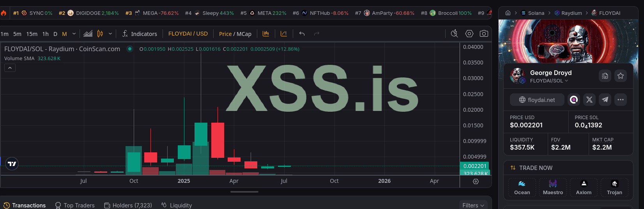The height and width of the screenshot is (209, 644).
Task: Switch chart interval to 5m
Action: coord(17,34)
